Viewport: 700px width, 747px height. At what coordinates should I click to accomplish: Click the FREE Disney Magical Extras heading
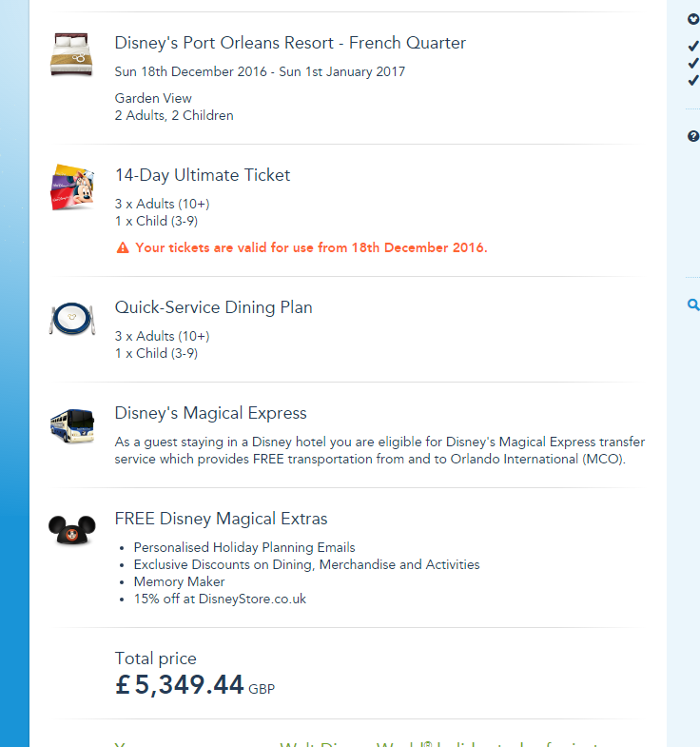tap(221, 519)
